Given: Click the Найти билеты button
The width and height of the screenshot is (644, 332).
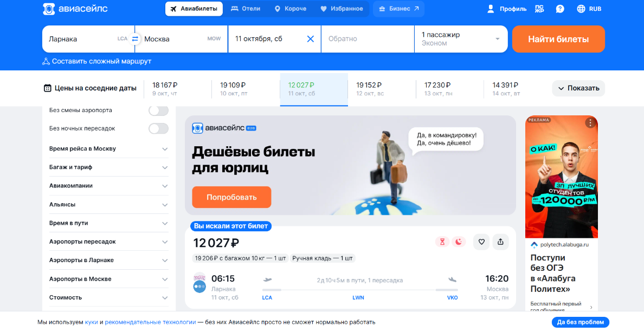Looking at the screenshot, I should 558,39.
